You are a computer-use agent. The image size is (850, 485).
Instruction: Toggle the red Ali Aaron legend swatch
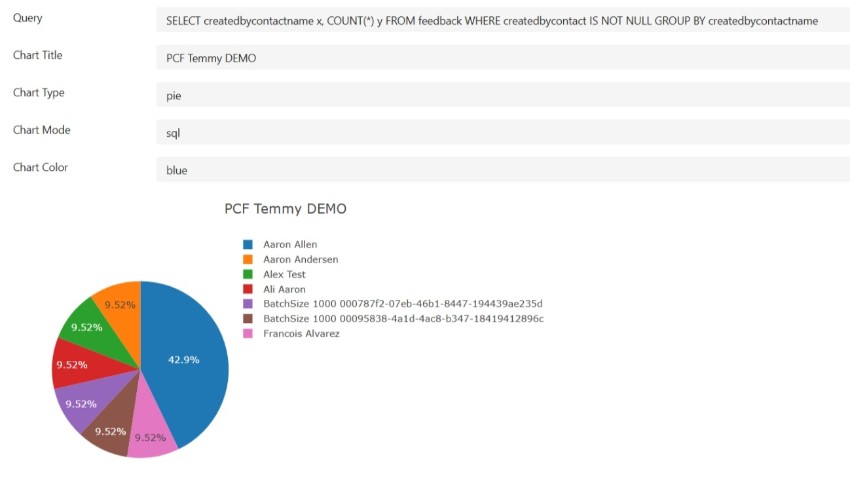[x=248, y=289]
